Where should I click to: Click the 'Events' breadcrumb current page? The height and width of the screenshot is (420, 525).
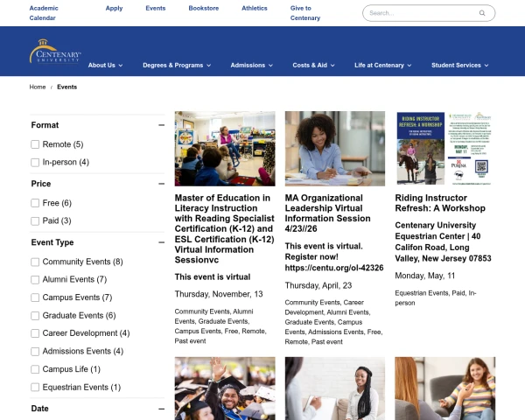click(x=67, y=87)
